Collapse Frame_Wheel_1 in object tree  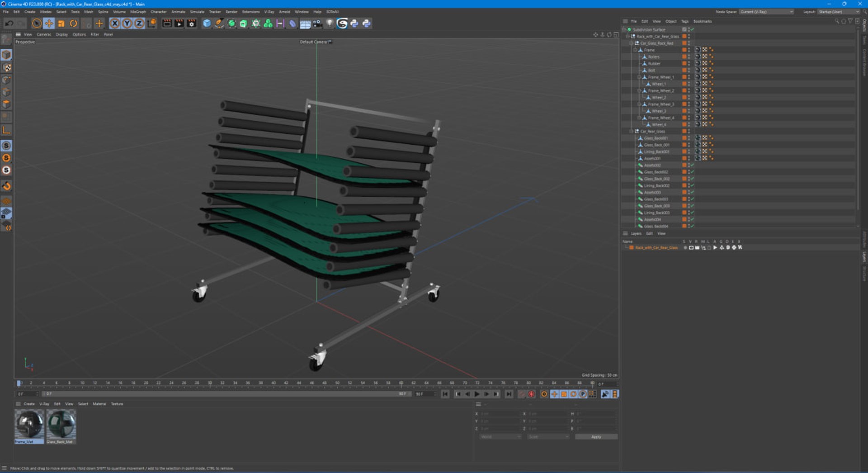coord(639,77)
